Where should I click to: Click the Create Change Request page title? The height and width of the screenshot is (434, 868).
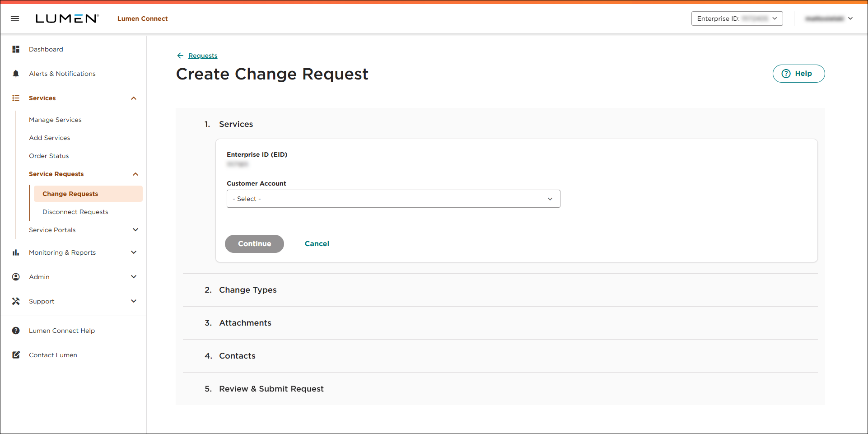[272, 74]
